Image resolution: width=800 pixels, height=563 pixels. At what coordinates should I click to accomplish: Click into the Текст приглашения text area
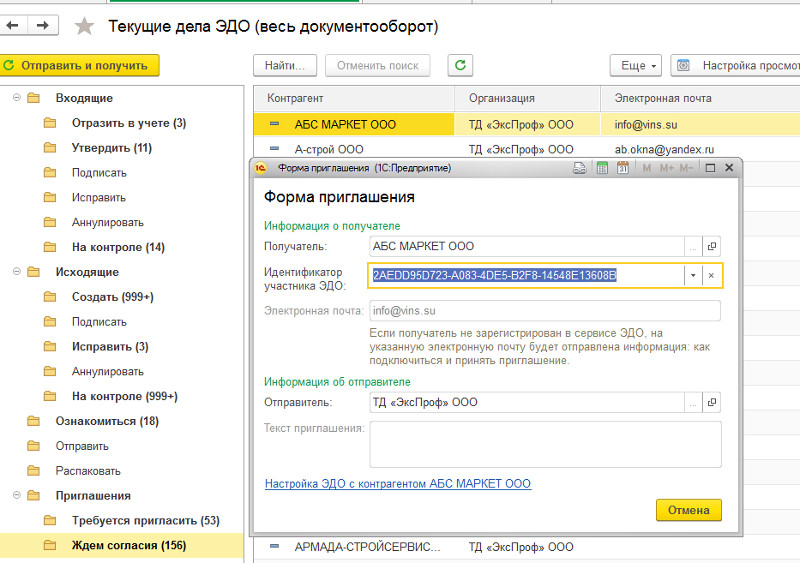click(545, 444)
